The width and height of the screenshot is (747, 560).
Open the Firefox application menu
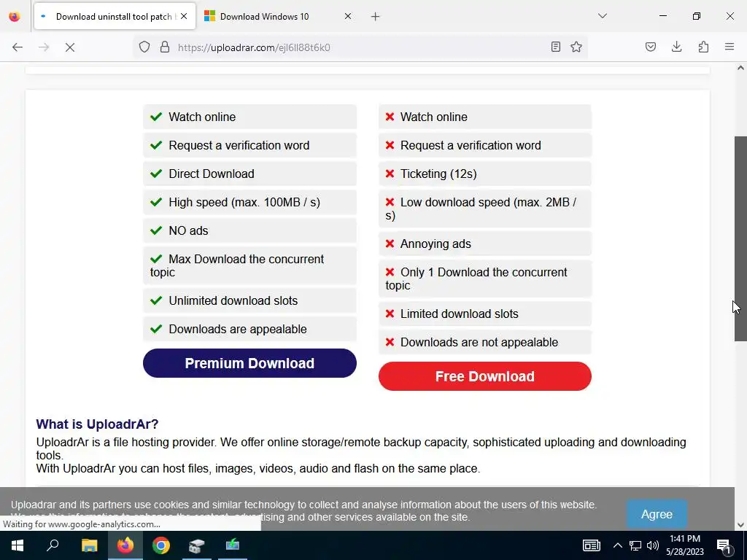pyautogui.click(x=729, y=47)
